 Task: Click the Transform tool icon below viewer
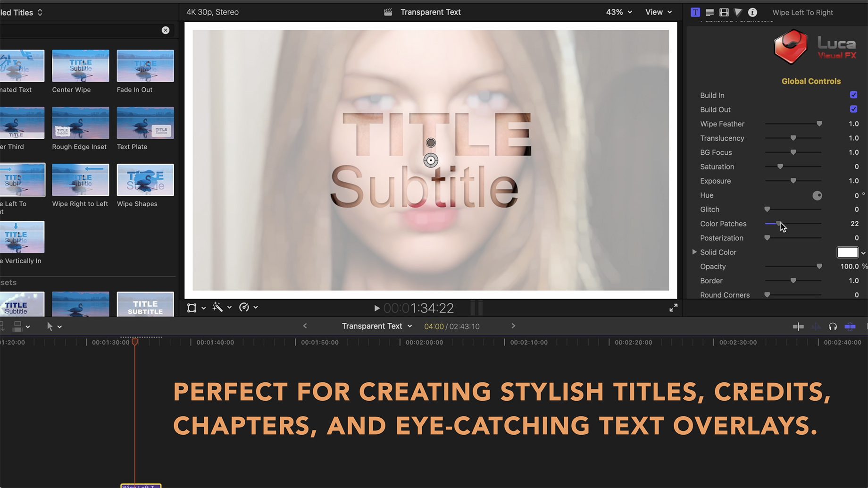coord(192,308)
